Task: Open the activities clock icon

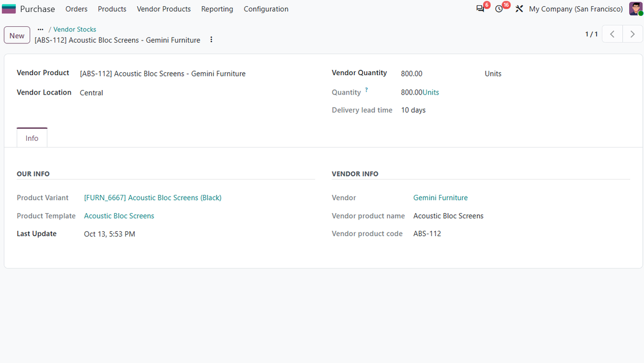Action: [x=499, y=9]
